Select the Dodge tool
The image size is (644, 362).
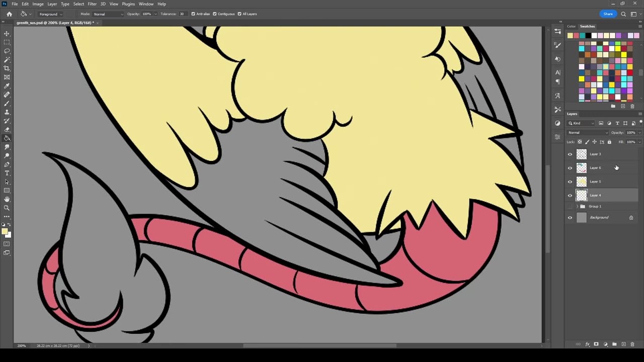[7, 155]
